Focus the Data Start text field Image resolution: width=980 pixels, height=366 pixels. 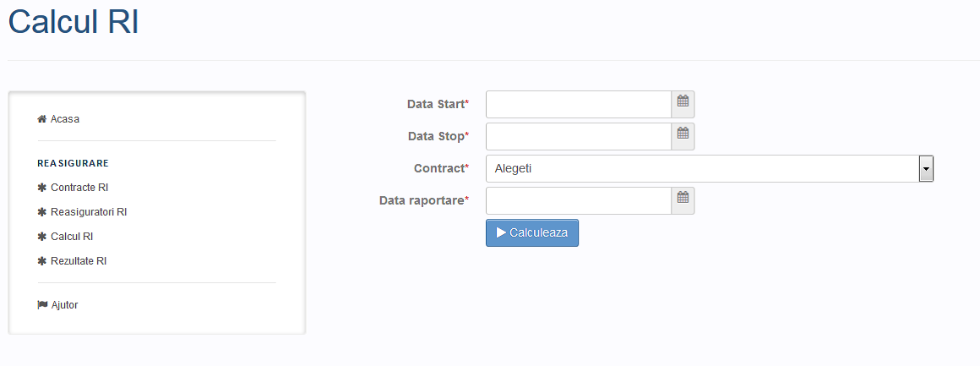[578, 104]
